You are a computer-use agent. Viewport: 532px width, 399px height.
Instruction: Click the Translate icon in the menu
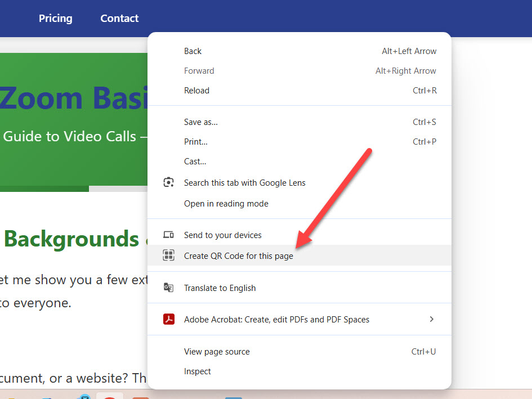pos(168,288)
